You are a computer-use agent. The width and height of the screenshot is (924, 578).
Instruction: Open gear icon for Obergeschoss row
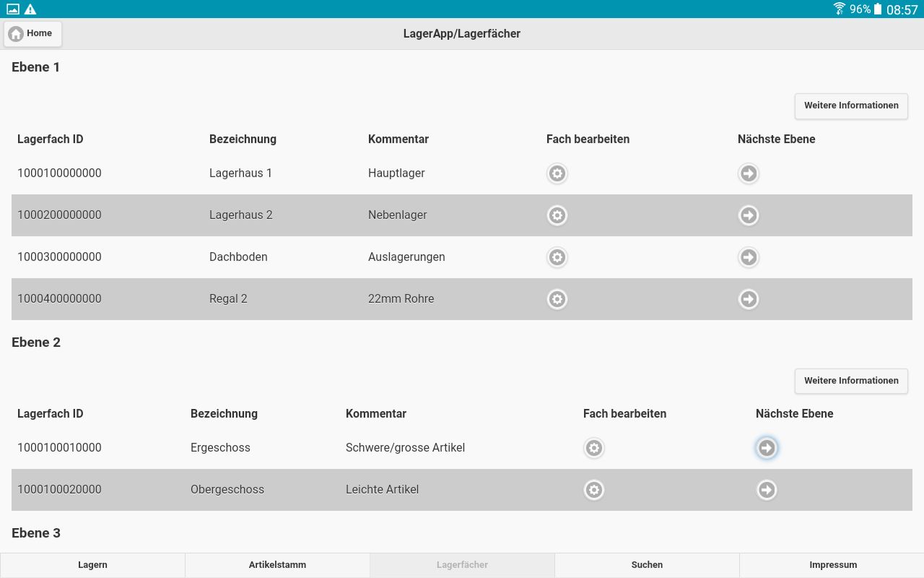coord(593,490)
